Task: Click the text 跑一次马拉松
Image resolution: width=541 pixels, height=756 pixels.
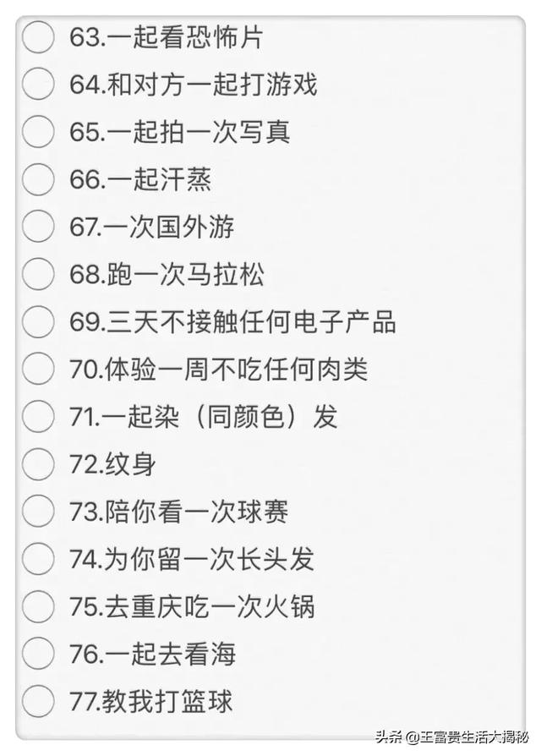Action: (x=186, y=274)
